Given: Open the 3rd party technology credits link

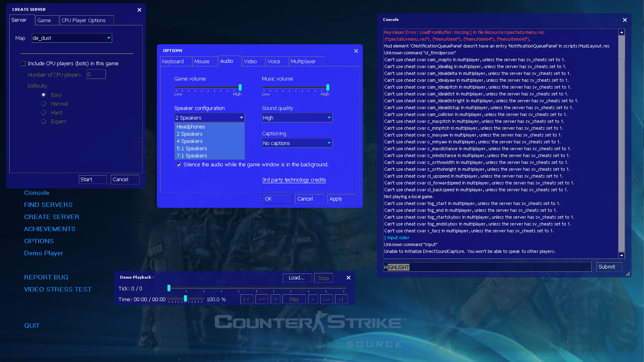Looking at the screenshot, I should tap(294, 180).
